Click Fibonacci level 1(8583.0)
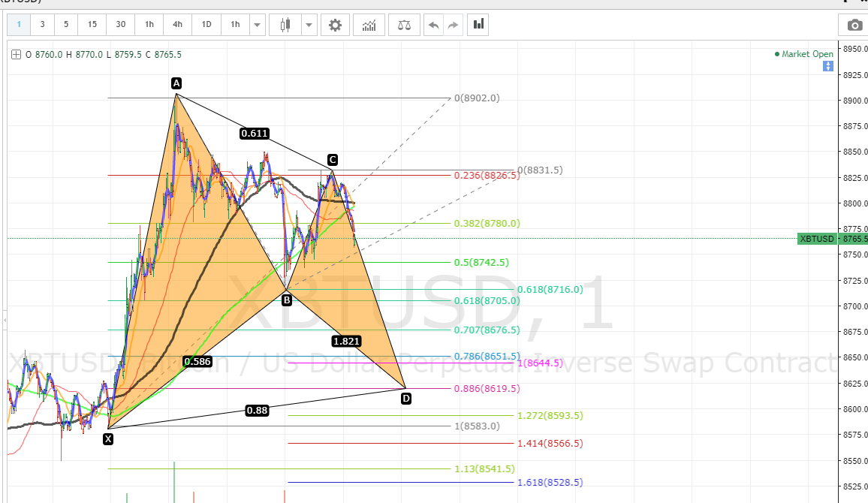Image resolution: width=868 pixels, height=503 pixels. click(x=477, y=426)
